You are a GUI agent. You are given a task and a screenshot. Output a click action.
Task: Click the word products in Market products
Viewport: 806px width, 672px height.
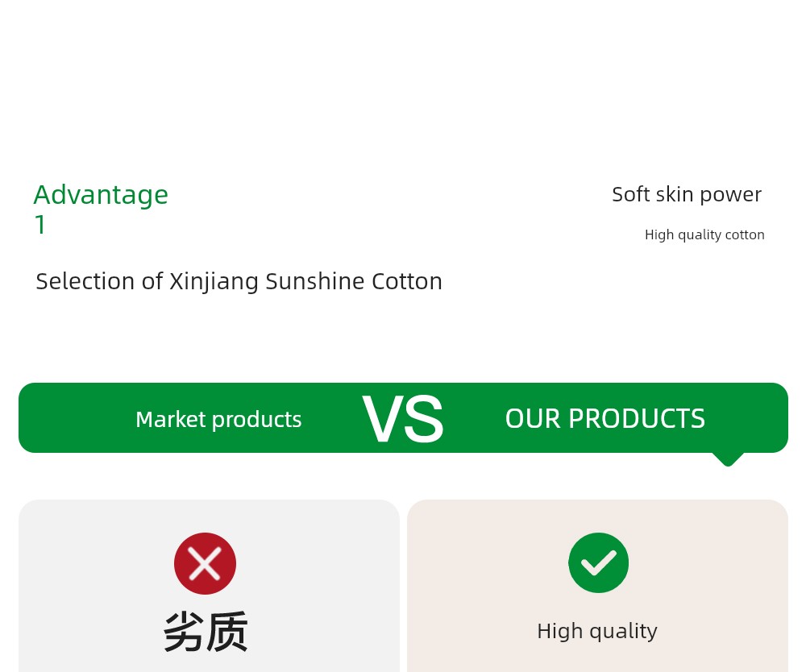256,421
